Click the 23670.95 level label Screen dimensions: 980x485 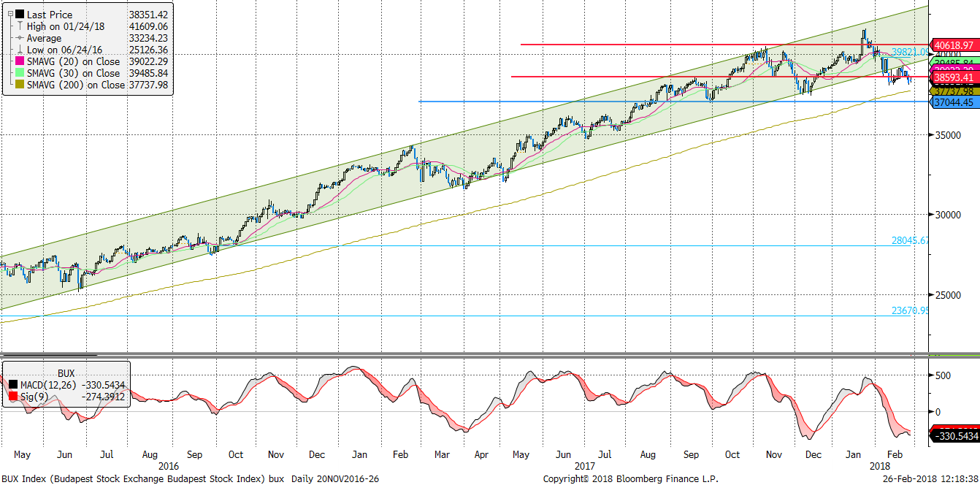(910, 310)
